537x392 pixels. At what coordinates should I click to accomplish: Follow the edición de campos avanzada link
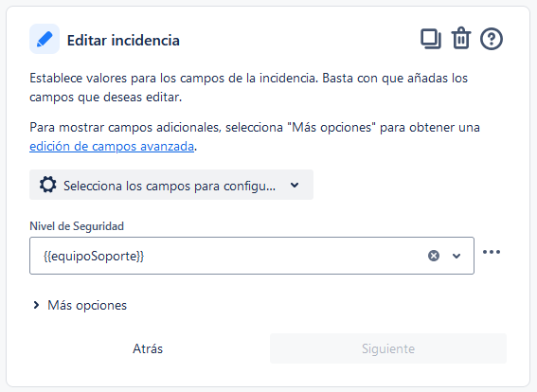[x=112, y=146]
